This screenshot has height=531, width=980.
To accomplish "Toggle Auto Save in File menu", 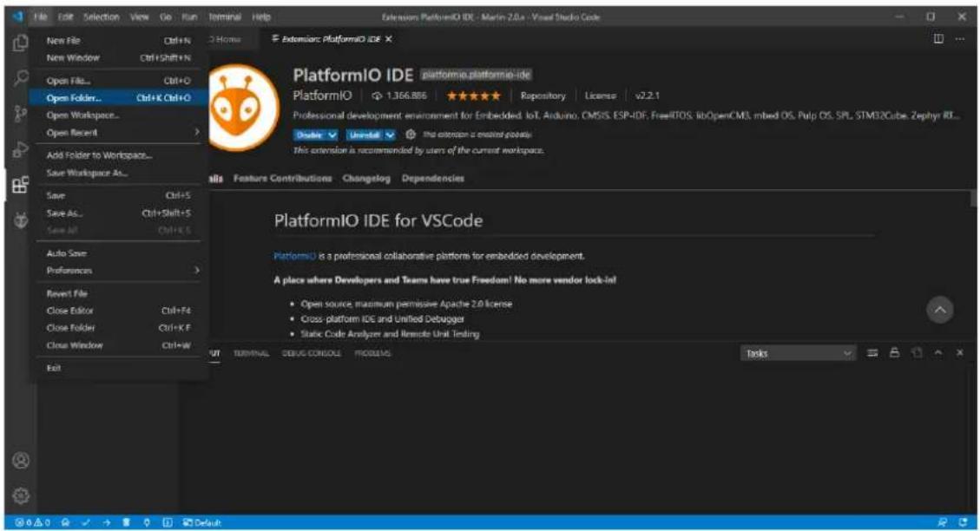I will (x=119, y=253).
